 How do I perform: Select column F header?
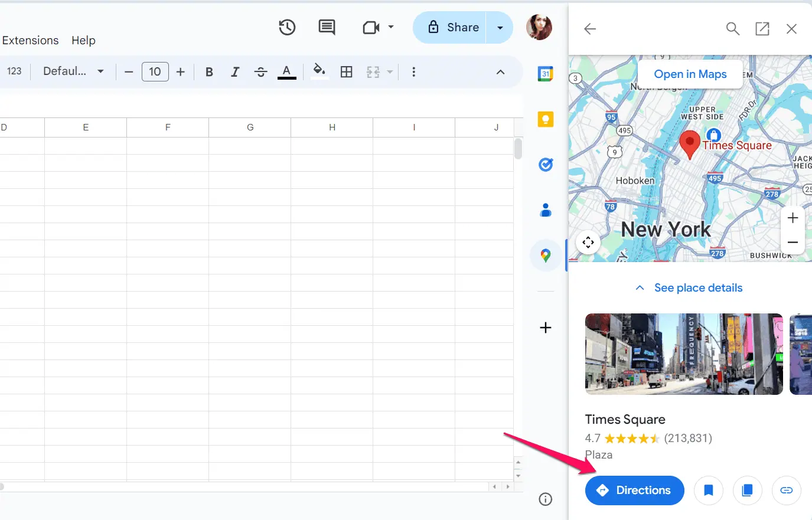pos(168,127)
